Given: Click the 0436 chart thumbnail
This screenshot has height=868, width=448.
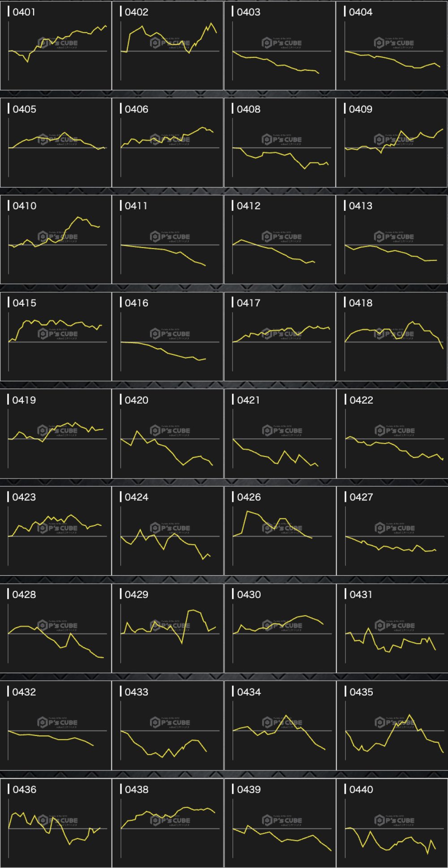Looking at the screenshot, I should coord(56,823).
